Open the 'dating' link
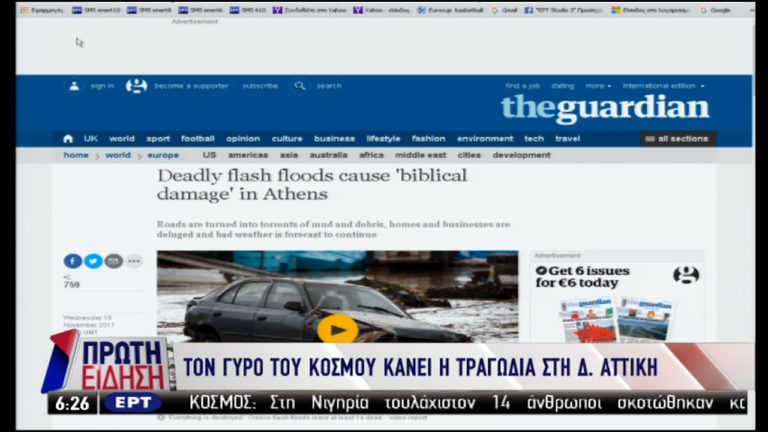Viewport: 768px width, 432px height. click(x=562, y=86)
